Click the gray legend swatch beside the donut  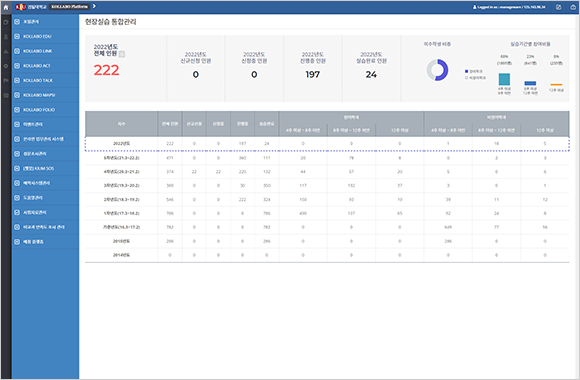[x=466, y=78]
